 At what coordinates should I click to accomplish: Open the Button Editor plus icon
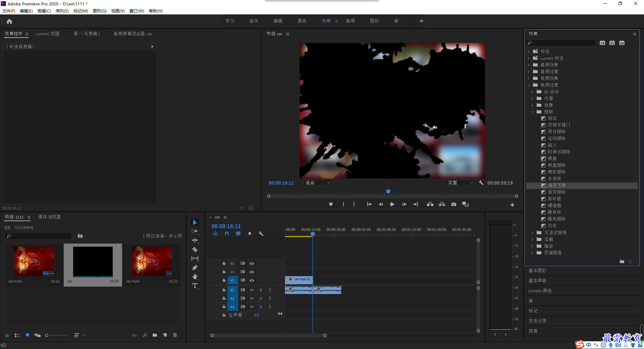512,205
